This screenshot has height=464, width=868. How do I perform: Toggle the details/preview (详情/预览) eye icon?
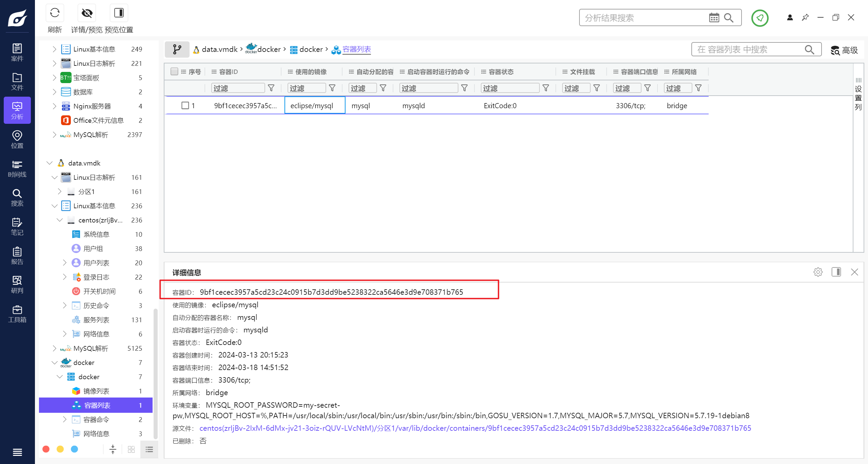(87, 13)
